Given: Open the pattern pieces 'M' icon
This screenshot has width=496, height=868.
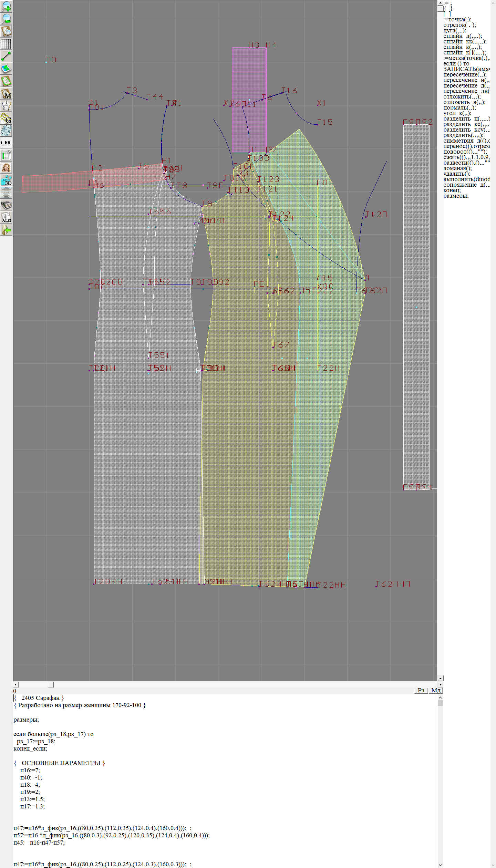Looking at the screenshot, I should 6,94.
